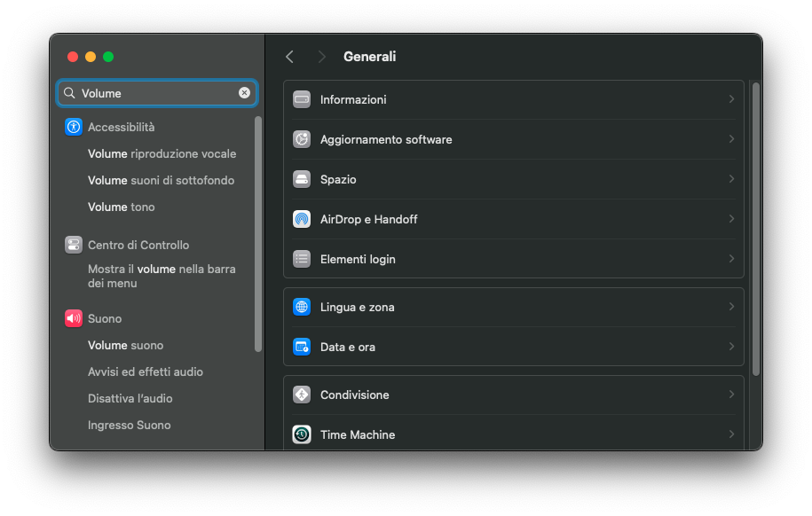Viewport: 812px width, 516px height.
Task: Expand the Elementi login row chevron
Action: click(x=731, y=259)
